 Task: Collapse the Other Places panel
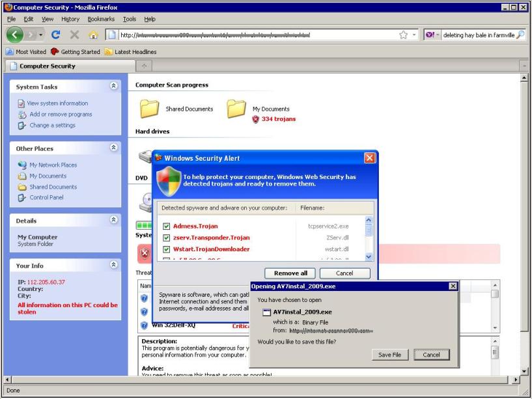tap(114, 147)
